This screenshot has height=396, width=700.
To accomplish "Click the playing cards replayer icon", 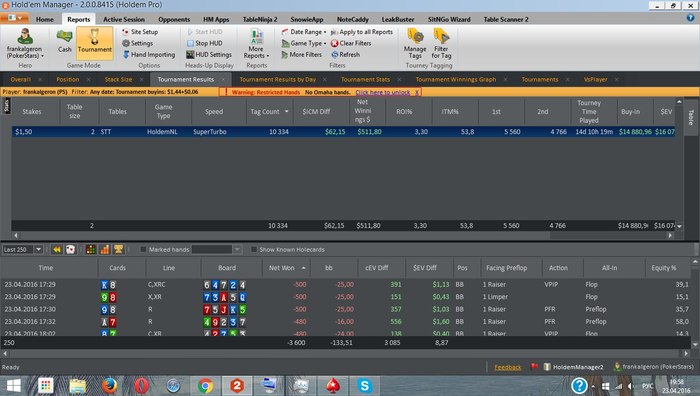I will coord(71,250).
